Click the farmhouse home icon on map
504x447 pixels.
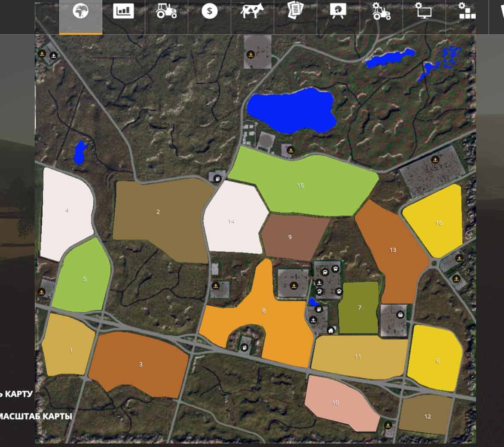[331, 330]
